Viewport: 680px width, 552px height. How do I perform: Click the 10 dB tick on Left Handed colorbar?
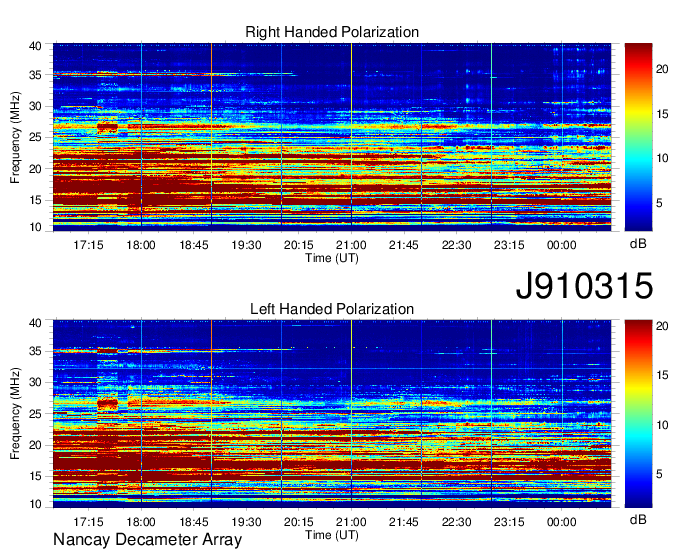tap(662, 425)
